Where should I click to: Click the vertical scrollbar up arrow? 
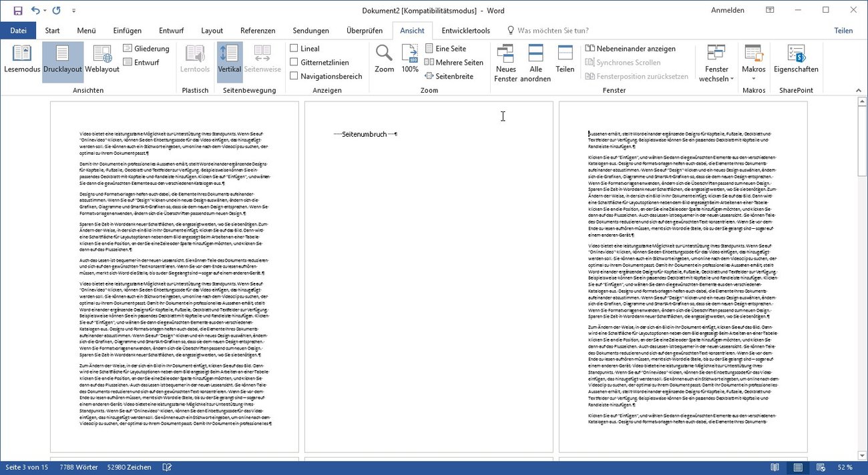[862, 103]
